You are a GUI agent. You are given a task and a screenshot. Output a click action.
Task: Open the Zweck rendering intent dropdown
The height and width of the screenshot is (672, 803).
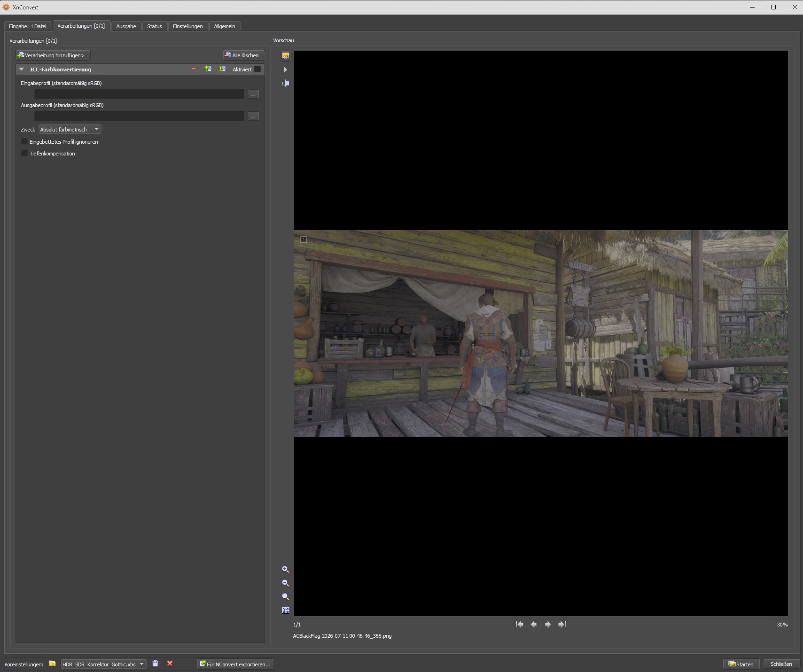click(x=70, y=129)
